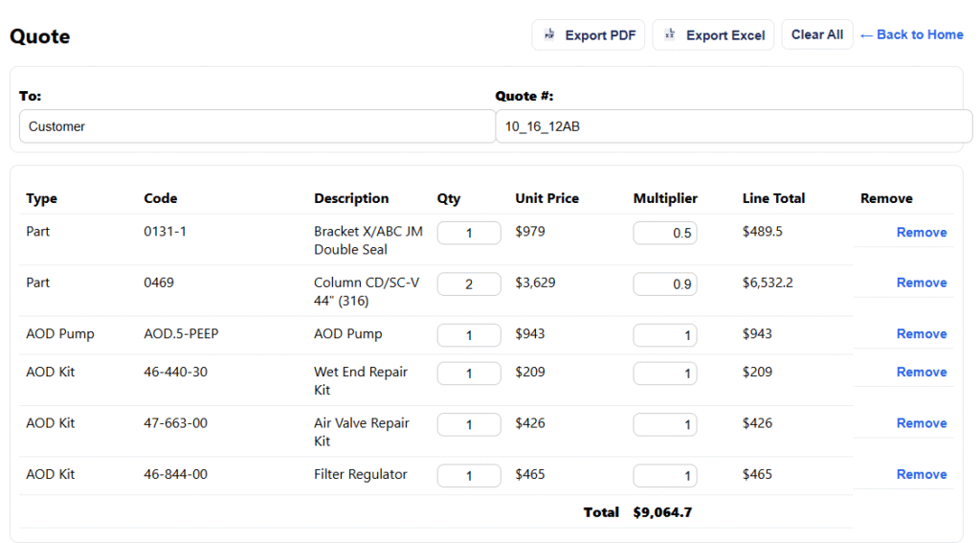
Task: Click quantity field for Column CD/SC-V
Action: point(469,283)
